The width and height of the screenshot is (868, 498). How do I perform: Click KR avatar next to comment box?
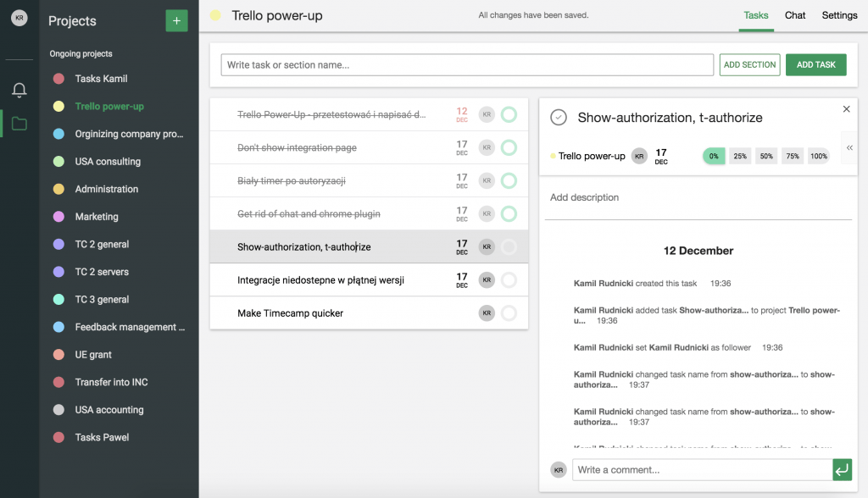click(559, 470)
